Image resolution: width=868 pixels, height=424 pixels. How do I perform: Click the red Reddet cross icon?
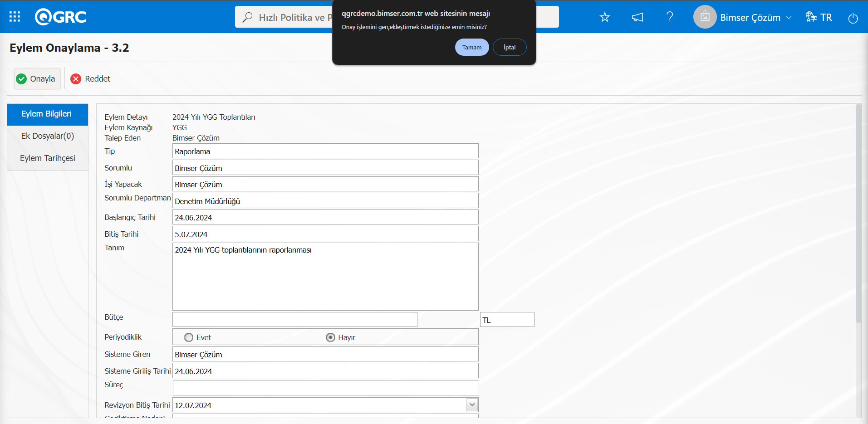coord(76,79)
